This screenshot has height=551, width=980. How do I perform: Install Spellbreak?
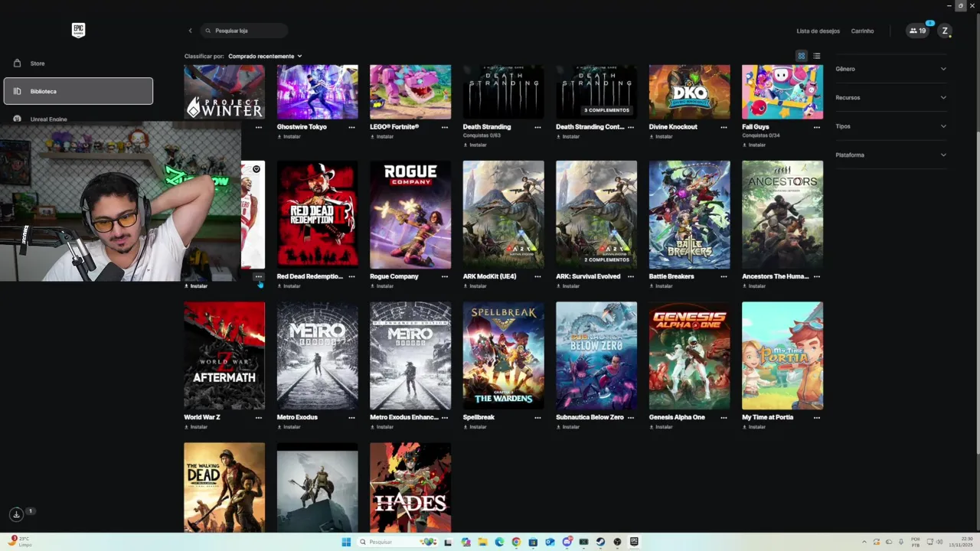tap(475, 427)
